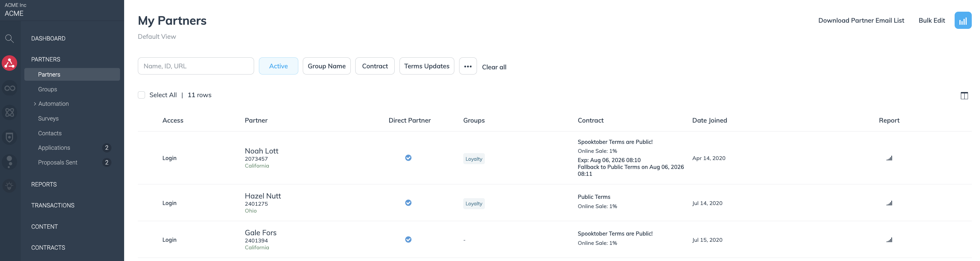980x261 pixels.
Task: Open partner Noah Lott
Action: [261, 151]
